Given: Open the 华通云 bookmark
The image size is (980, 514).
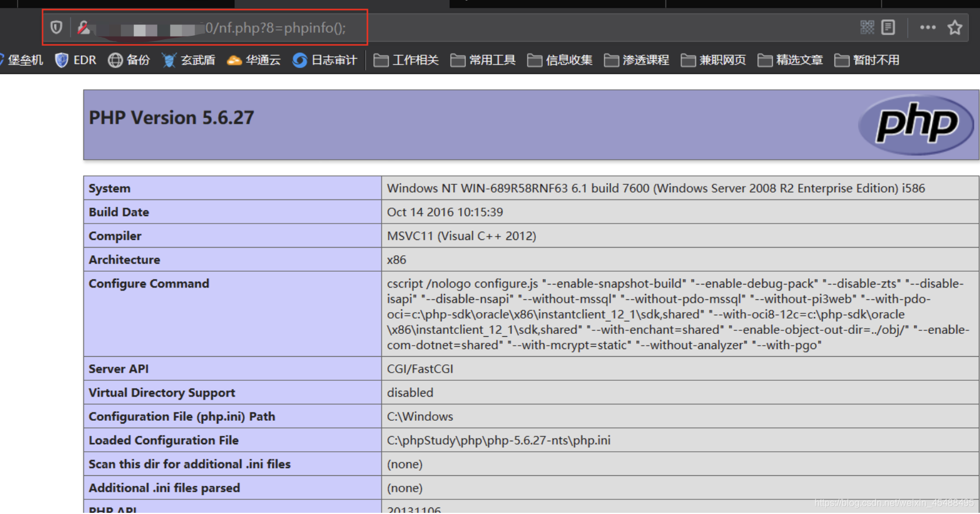Looking at the screenshot, I should point(254,60).
